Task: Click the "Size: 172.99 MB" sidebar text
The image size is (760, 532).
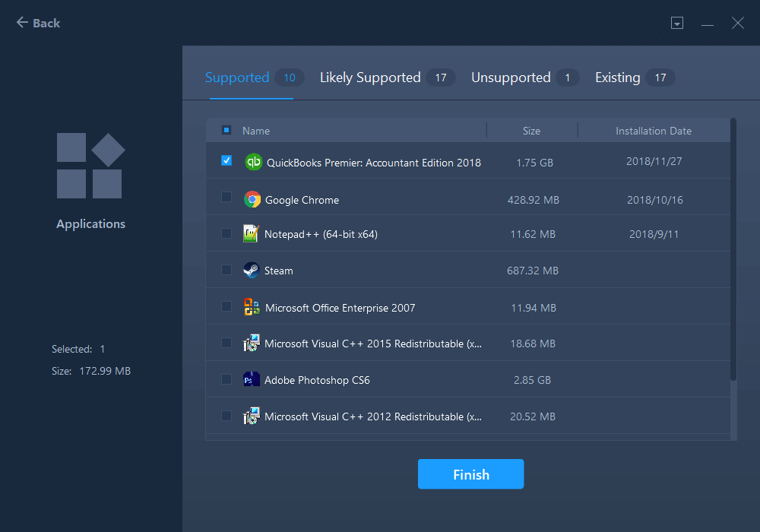Action: (x=91, y=371)
